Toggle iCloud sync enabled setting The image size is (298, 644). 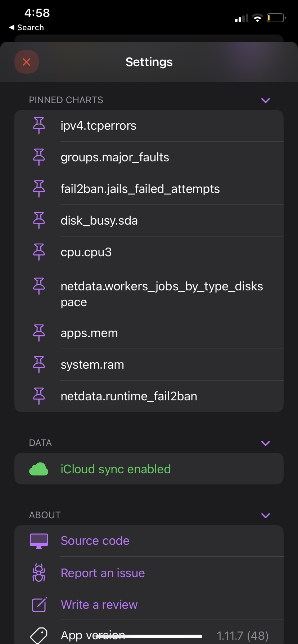(149, 469)
